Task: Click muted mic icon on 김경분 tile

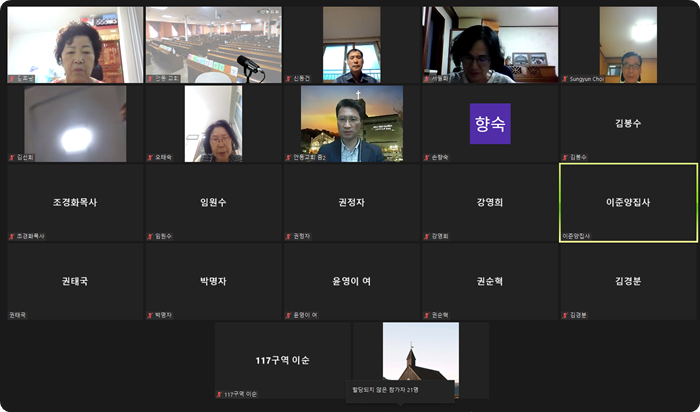Action: point(565,314)
